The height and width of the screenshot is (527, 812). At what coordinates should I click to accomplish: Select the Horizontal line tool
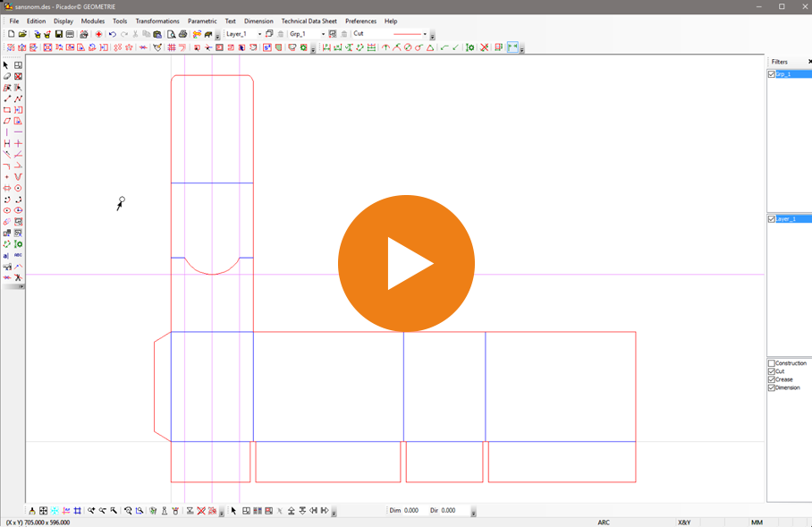[18, 132]
